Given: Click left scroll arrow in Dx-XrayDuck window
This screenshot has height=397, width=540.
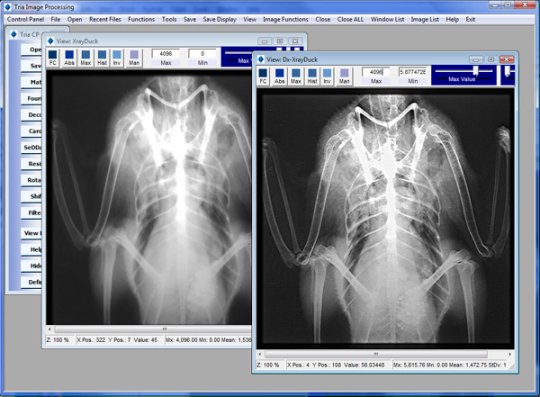Looking at the screenshot, I should pyautogui.click(x=260, y=354).
